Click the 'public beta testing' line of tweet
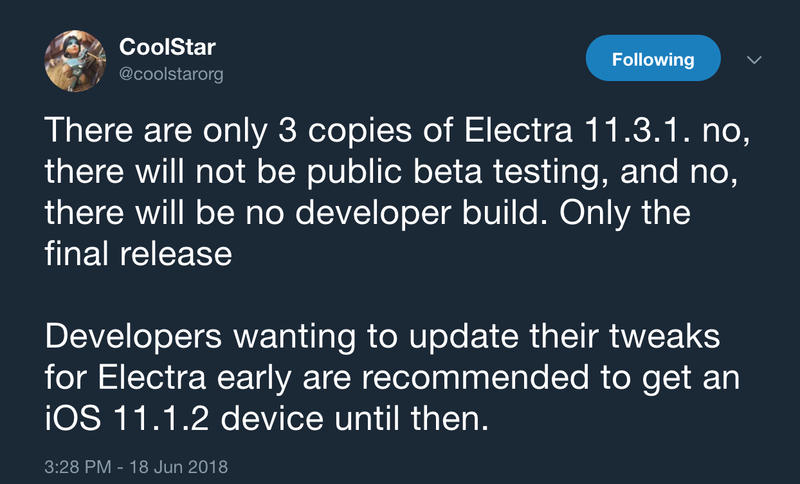Image resolution: width=800 pixels, height=484 pixels. click(391, 171)
